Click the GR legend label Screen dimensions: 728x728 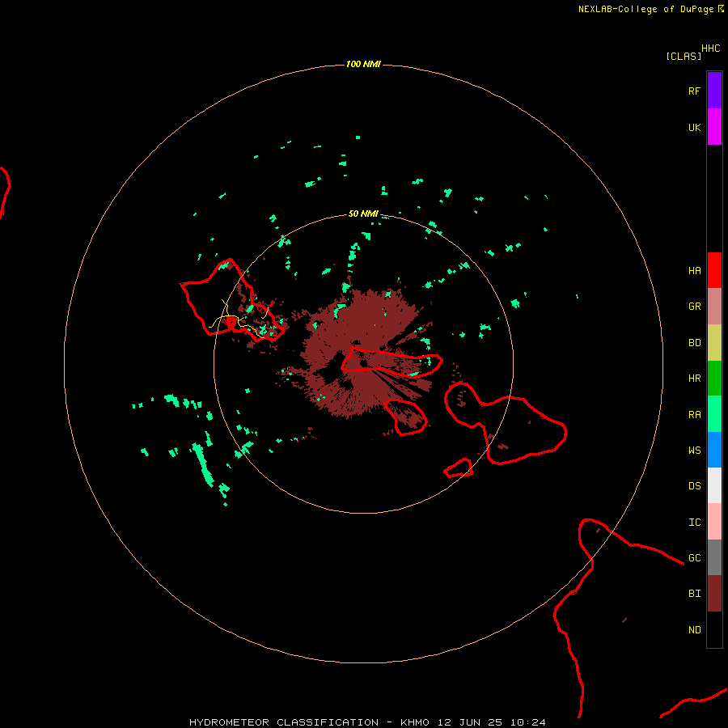[x=694, y=307]
